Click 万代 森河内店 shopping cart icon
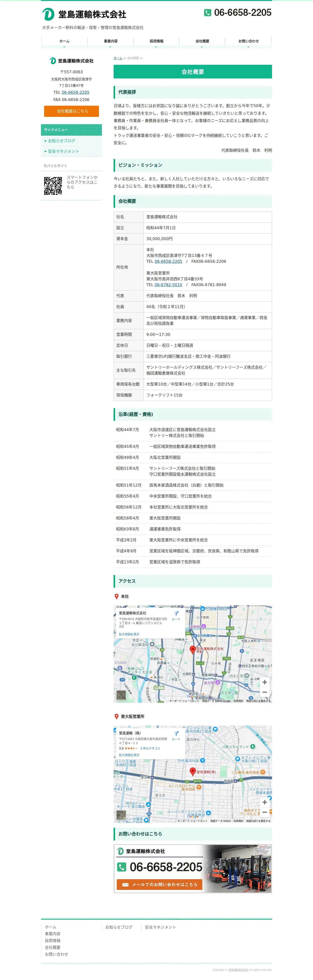 click(202, 760)
